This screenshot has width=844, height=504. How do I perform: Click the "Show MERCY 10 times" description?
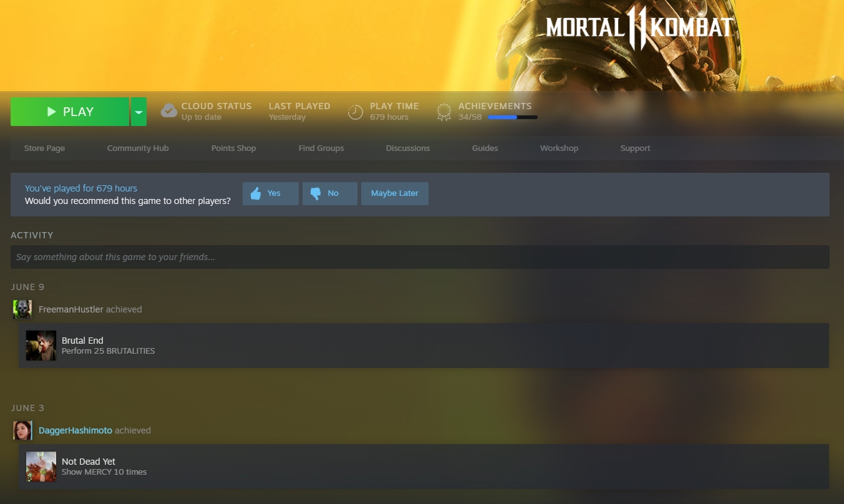coord(104,472)
